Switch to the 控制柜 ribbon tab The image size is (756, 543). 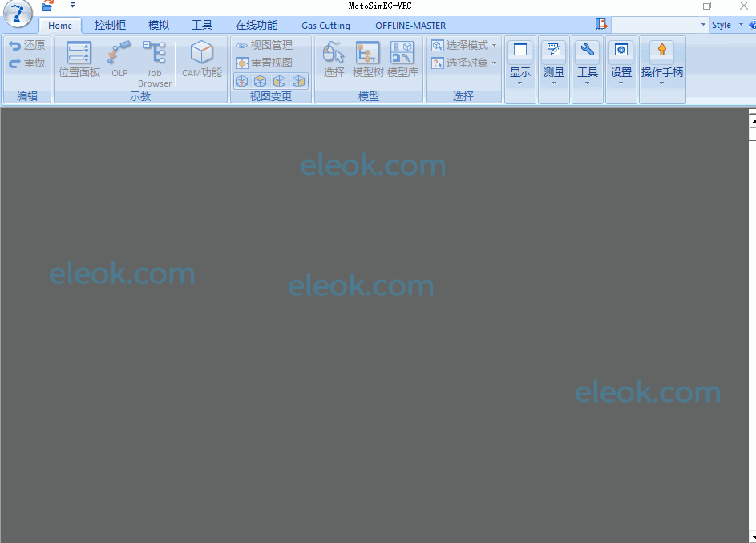[110, 26]
